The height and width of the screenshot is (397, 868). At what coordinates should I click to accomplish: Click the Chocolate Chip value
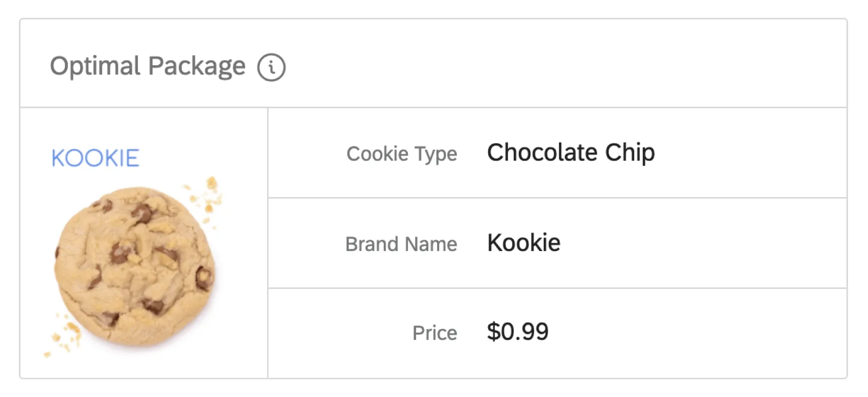(x=571, y=152)
